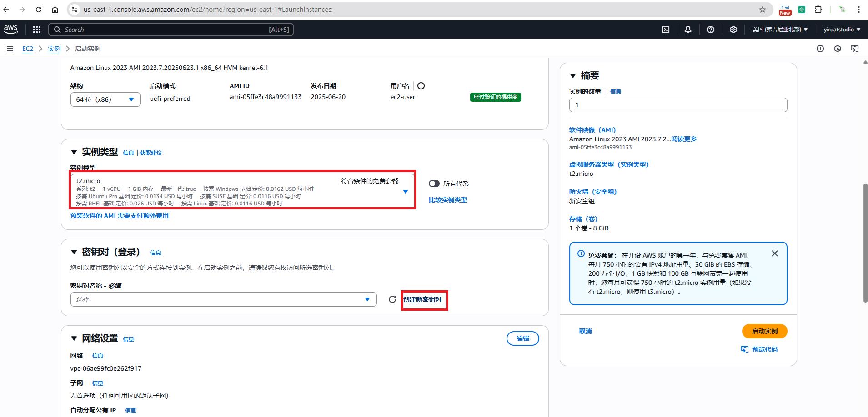This screenshot has width=868, height=417.
Task: Click the screen-share icon in the breadcrumb bar
Action: tap(855, 49)
